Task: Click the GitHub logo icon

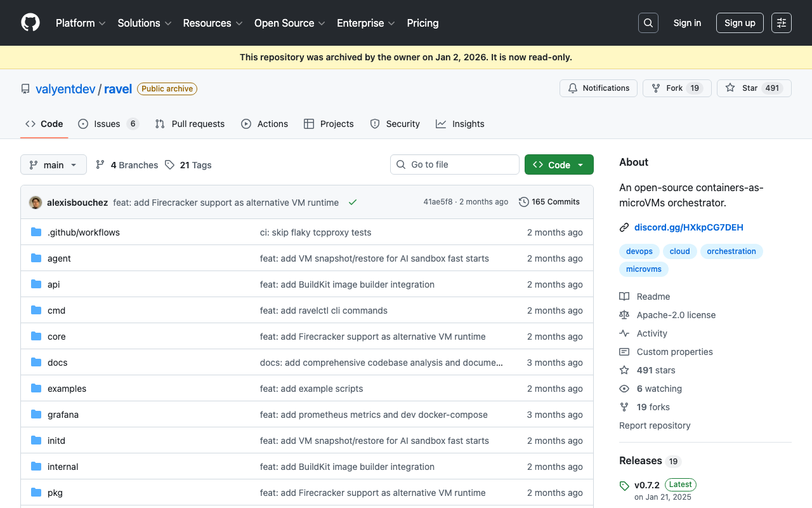Action: click(x=30, y=23)
